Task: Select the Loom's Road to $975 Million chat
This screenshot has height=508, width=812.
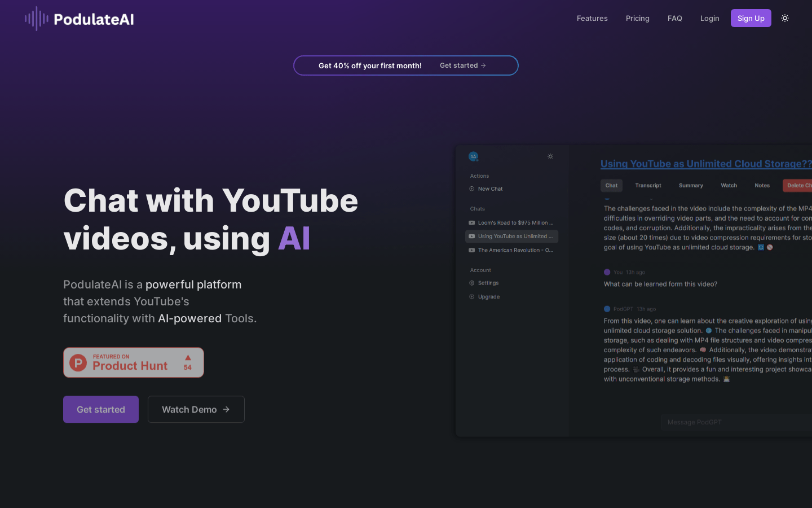Action: coord(512,222)
